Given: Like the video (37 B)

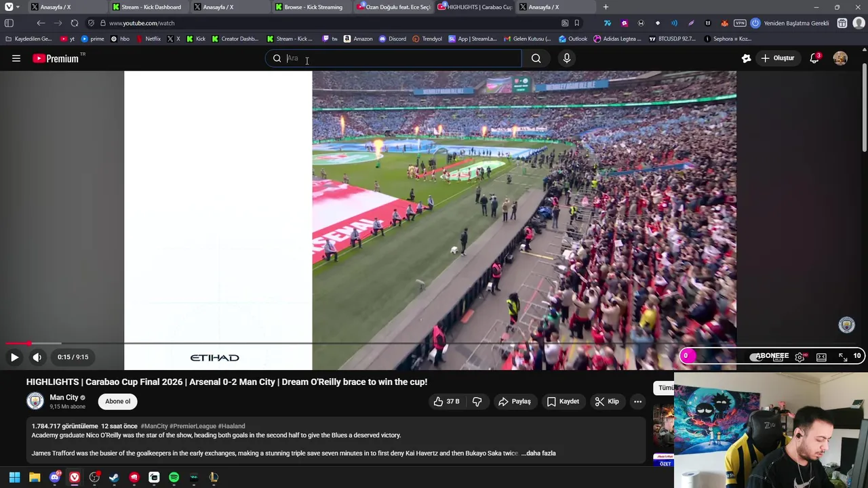Looking at the screenshot, I should click(446, 401).
